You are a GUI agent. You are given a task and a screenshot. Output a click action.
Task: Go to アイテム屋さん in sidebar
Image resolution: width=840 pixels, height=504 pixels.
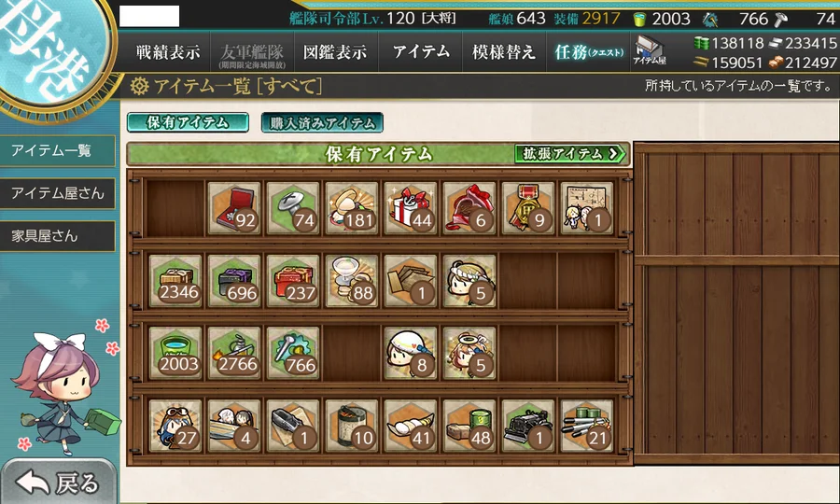(57, 193)
